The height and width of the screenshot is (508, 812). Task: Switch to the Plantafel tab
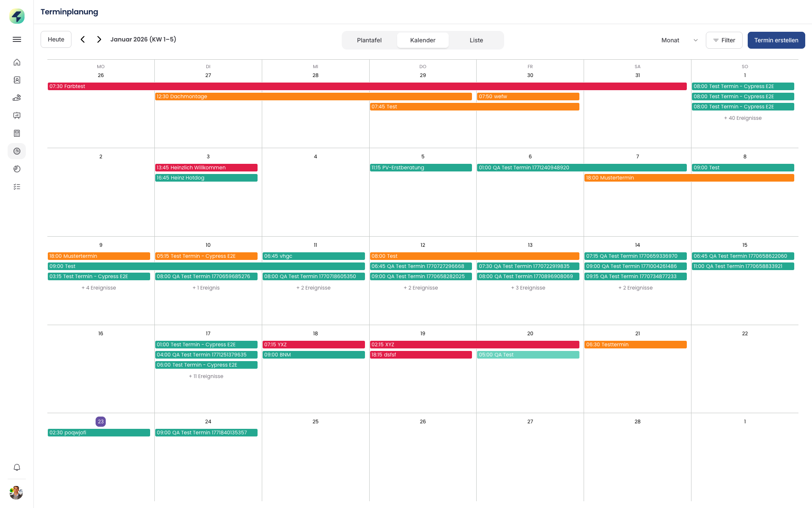pos(369,40)
